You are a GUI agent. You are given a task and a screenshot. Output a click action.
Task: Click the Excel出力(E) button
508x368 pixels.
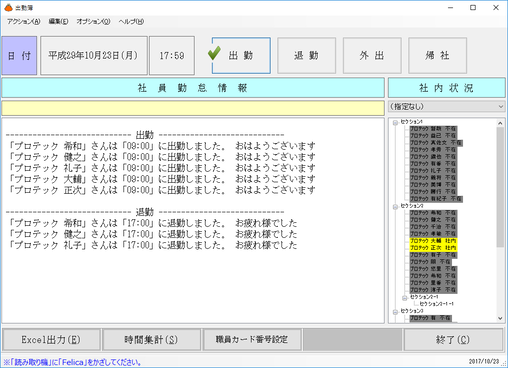tap(51, 340)
